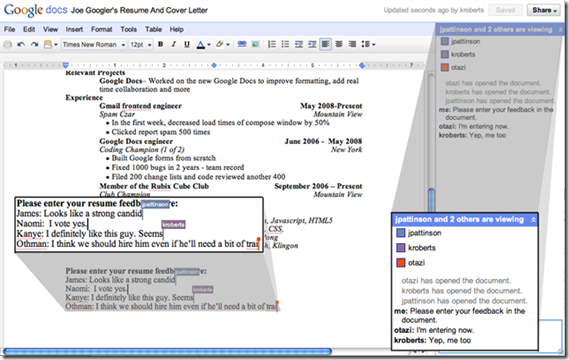
Task: Click the web clipboard icon
Action: [48, 44]
